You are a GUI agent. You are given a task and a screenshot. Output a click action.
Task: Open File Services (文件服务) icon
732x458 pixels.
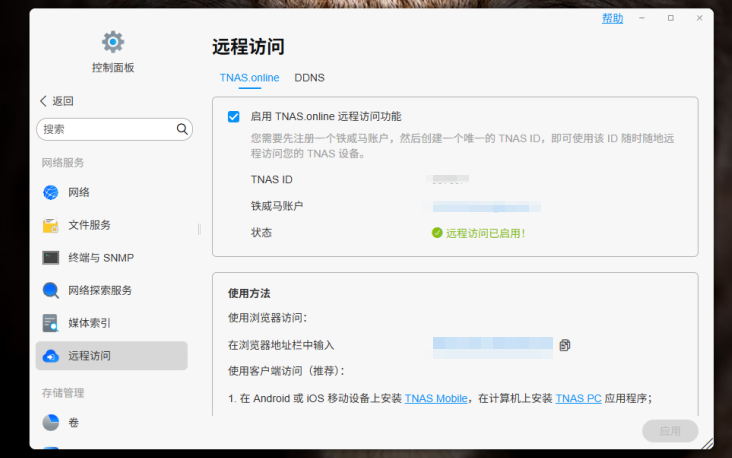coord(51,225)
